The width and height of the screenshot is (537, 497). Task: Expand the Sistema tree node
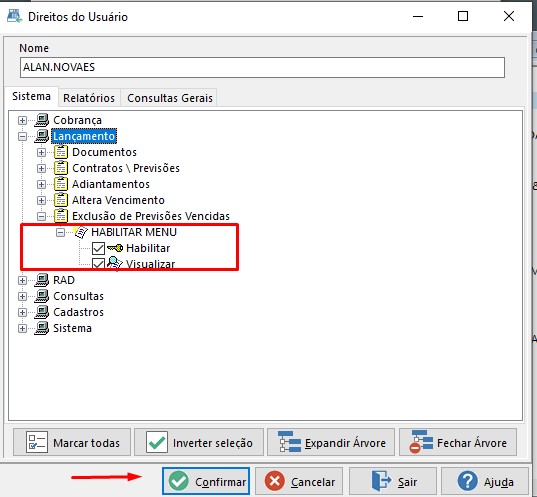pos(22,328)
